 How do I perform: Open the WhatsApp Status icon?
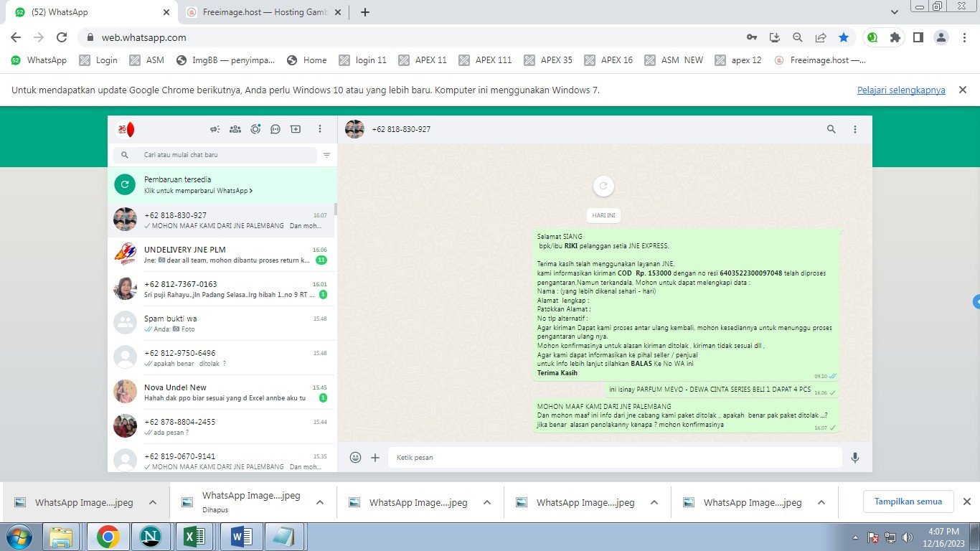tap(255, 129)
